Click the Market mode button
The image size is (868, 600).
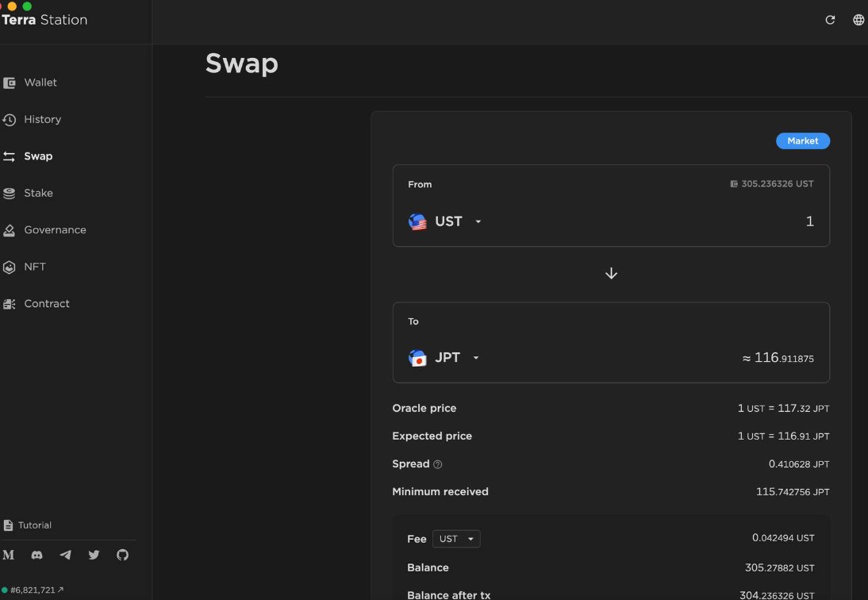coord(803,140)
